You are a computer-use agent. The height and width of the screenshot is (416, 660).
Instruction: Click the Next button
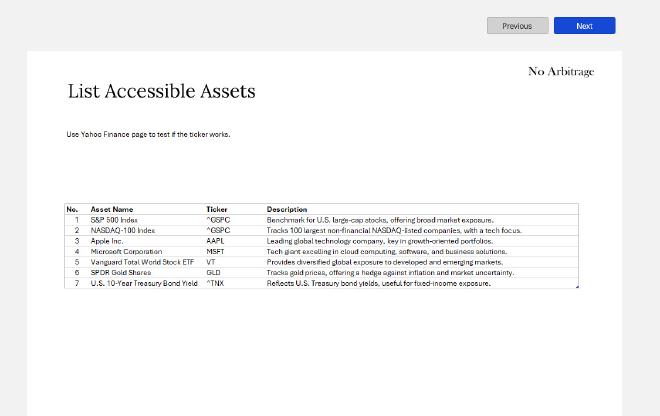584,26
